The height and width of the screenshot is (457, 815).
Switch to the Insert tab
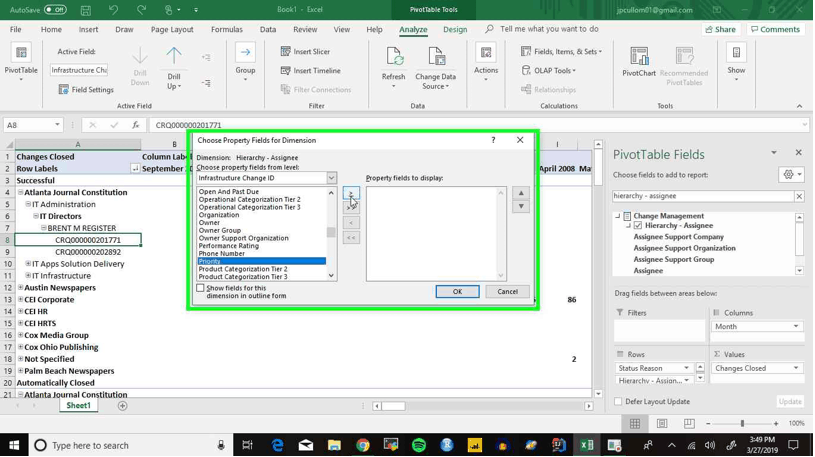[88, 30]
